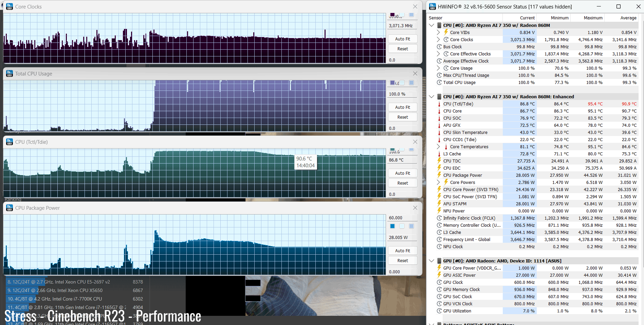The height and width of the screenshot is (325, 644).
Task: Click Auto Fit in the CPU (Tctl/Tdie) graph
Action: pos(403,173)
